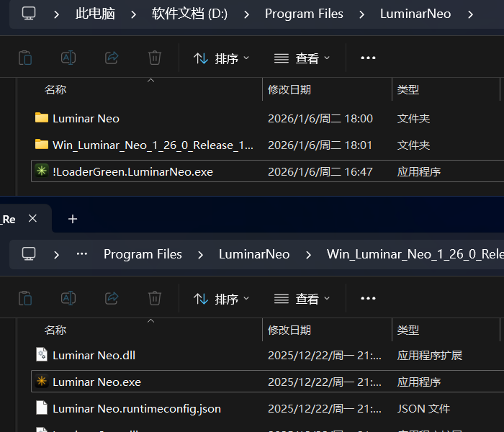Expand the chevron after 软件文档 (D:) in the address bar
The height and width of the screenshot is (432, 504).
coord(246,14)
